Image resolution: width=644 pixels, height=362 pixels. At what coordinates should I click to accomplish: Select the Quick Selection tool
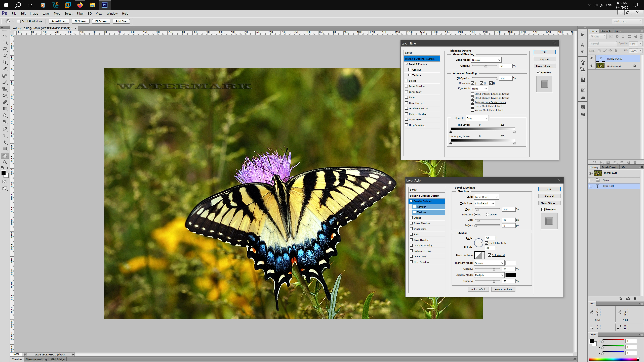point(5,55)
